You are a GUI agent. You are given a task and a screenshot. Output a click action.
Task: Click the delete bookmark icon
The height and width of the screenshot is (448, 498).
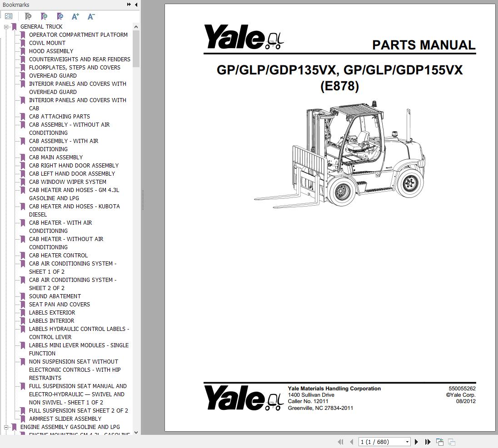pos(28,16)
